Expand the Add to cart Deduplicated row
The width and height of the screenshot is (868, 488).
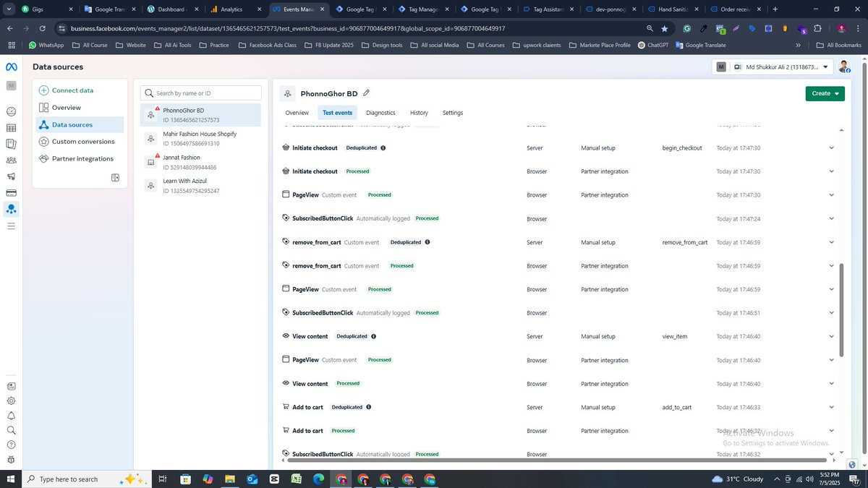831,407
